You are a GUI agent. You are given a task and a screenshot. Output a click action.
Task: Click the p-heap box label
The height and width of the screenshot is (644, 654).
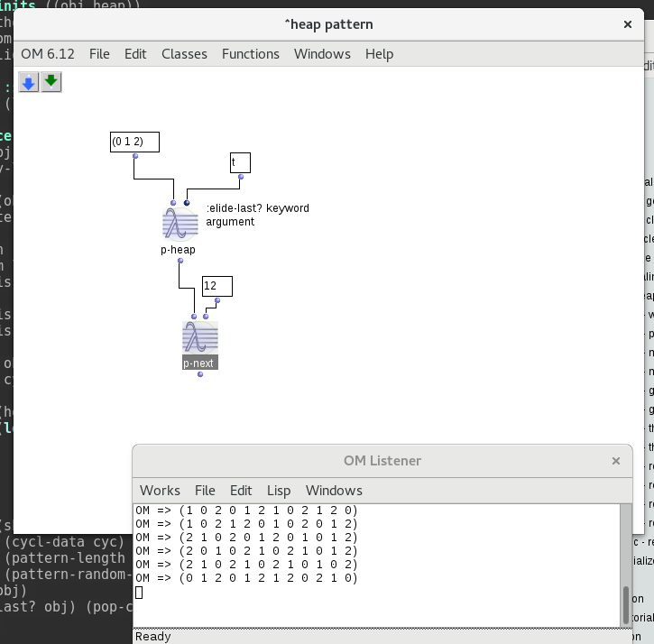click(178, 250)
